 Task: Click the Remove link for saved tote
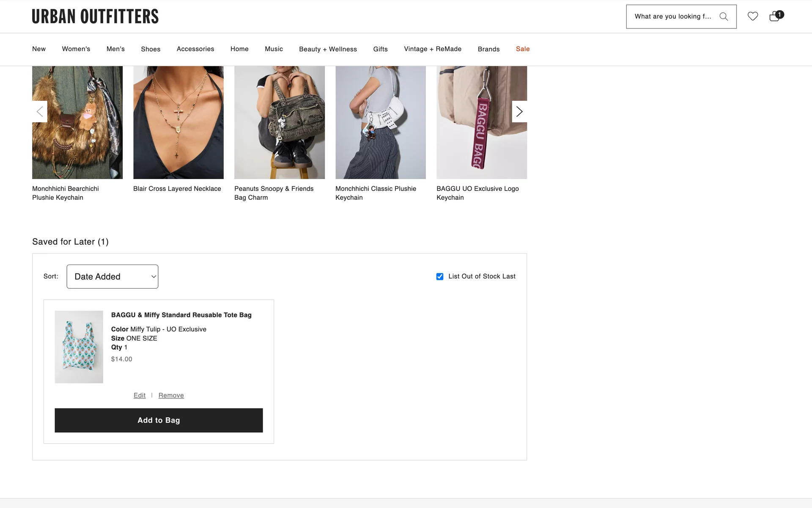click(171, 395)
